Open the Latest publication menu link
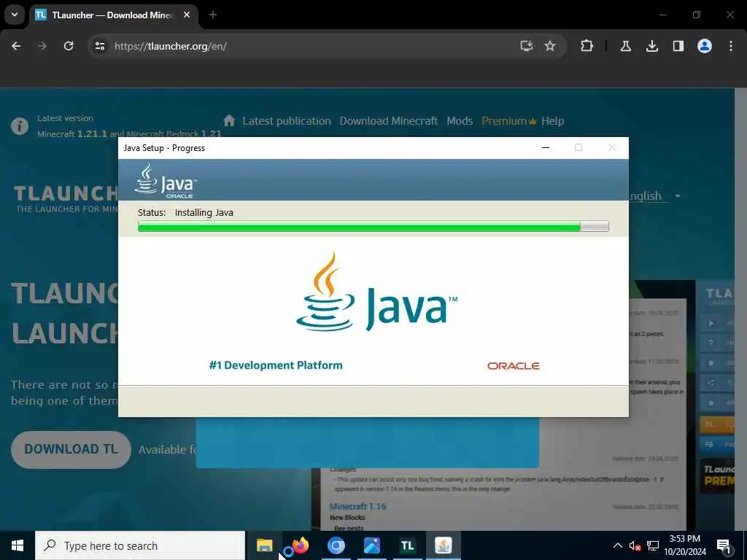 [x=286, y=121]
